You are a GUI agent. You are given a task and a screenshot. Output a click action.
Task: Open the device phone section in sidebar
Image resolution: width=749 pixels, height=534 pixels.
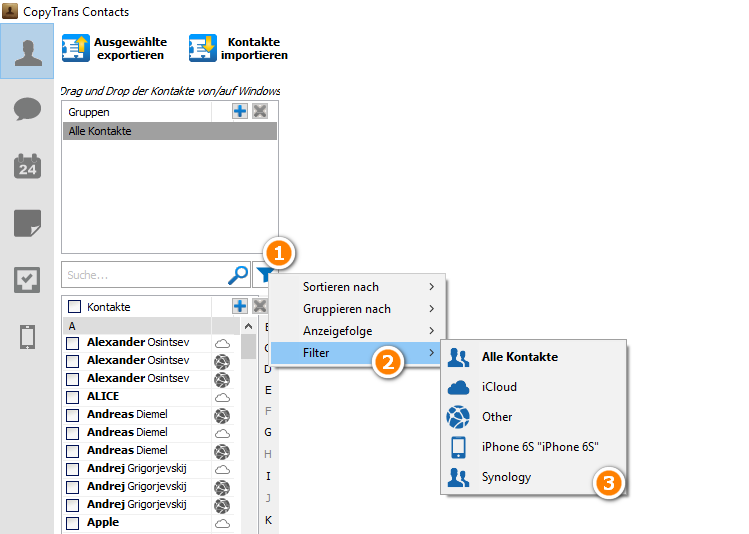click(27, 337)
